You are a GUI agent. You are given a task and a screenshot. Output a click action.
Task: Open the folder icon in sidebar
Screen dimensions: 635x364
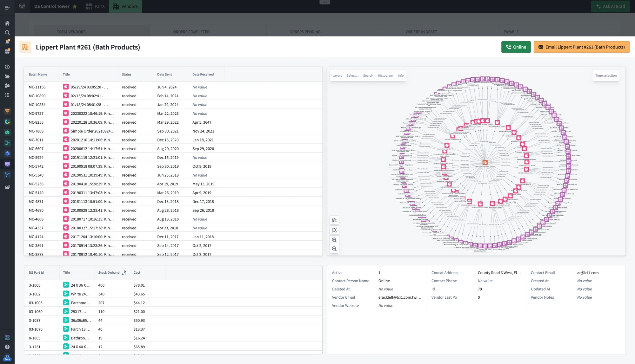pyautogui.click(x=7, y=76)
